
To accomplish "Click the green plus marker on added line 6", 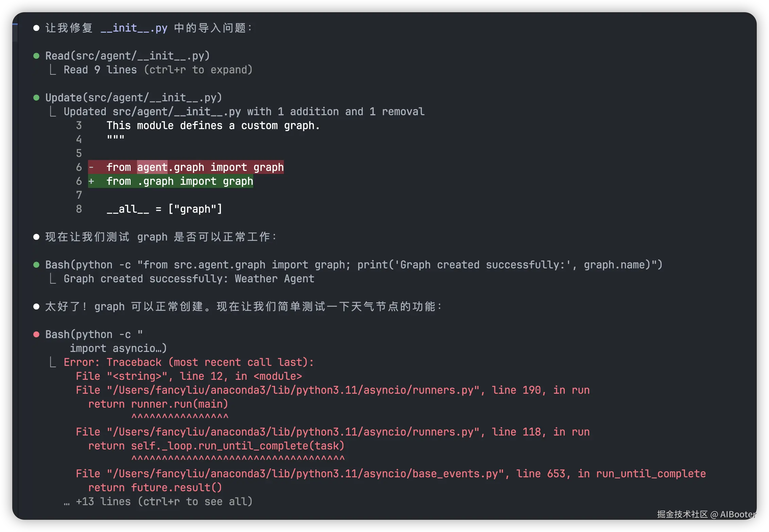I will click(91, 181).
